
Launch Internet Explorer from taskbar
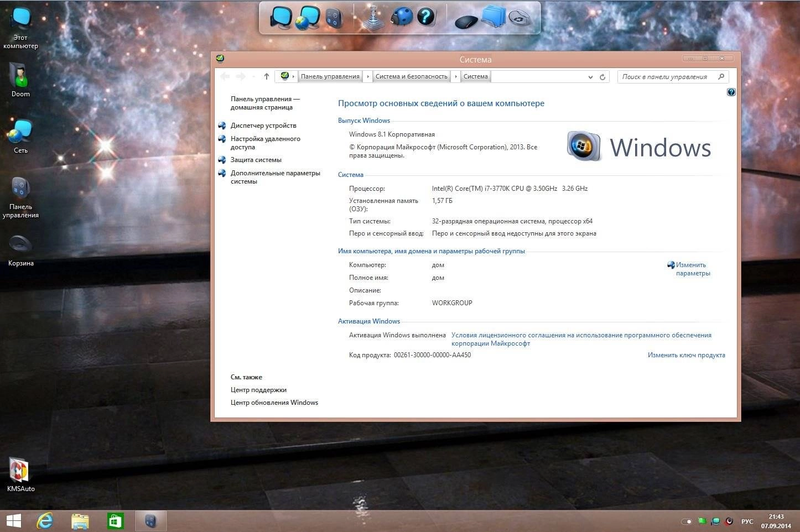click(45, 521)
